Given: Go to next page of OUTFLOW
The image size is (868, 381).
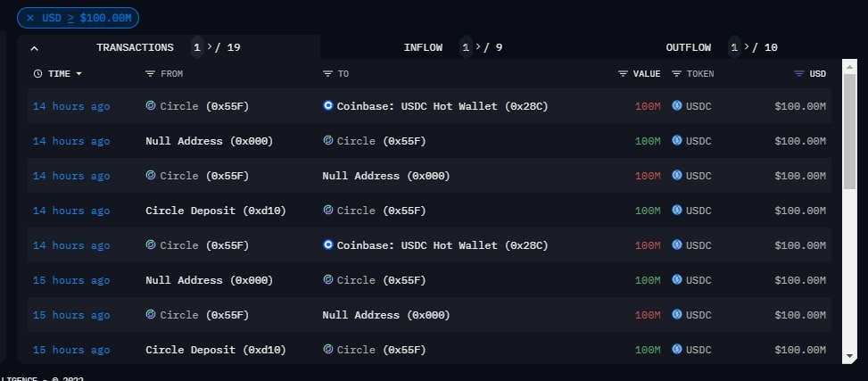Looking at the screenshot, I should pos(748,47).
